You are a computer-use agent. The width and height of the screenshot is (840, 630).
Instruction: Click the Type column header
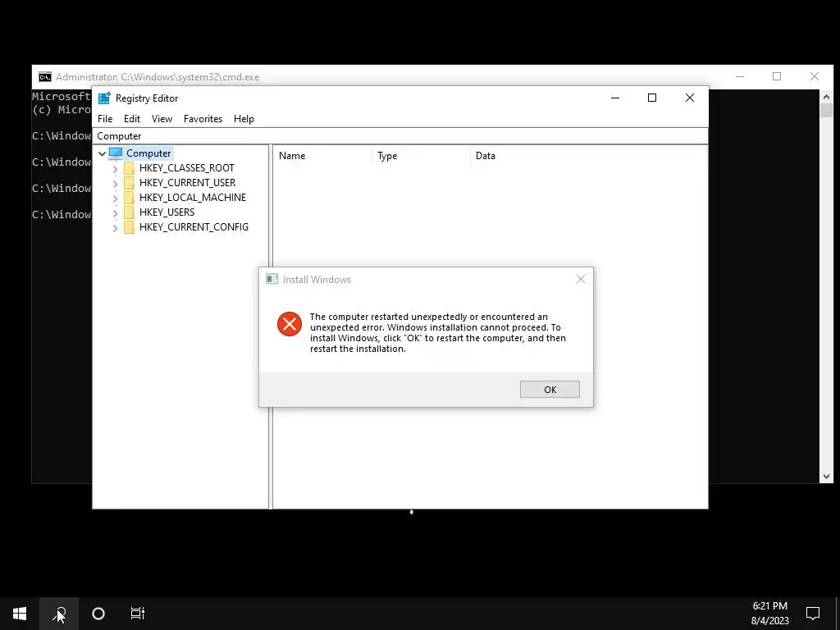[x=421, y=156]
